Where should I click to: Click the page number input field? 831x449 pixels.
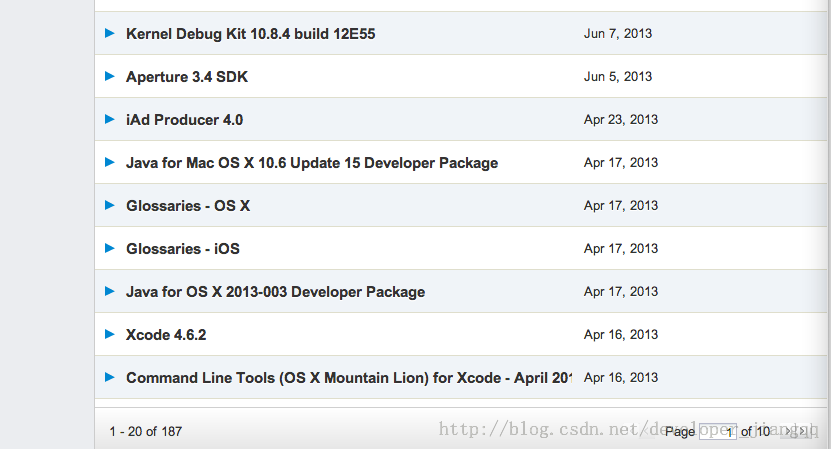(x=717, y=432)
